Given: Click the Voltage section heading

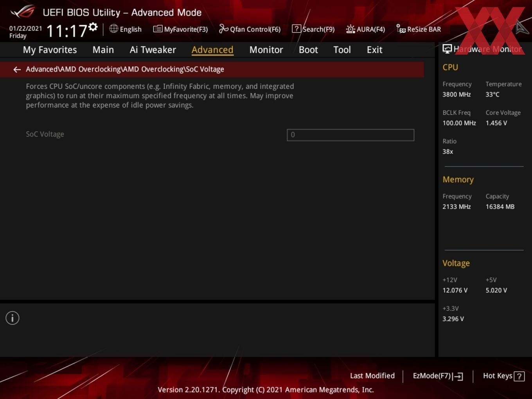Looking at the screenshot, I should (x=456, y=264).
